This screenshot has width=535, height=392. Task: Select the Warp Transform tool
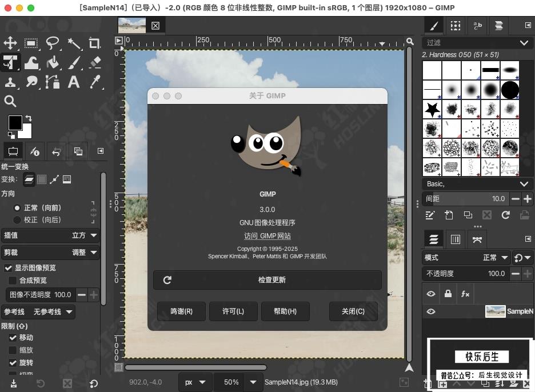click(x=31, y=63)
